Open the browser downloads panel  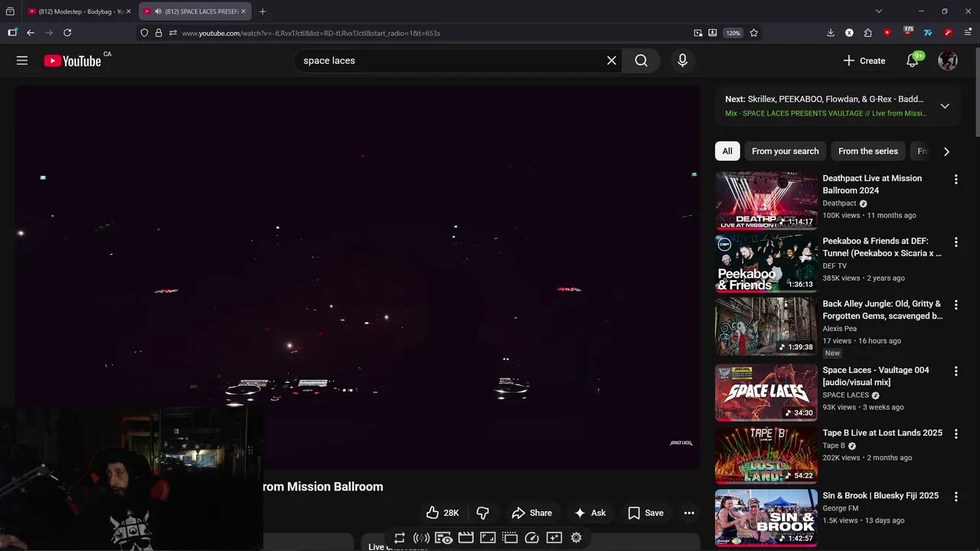[x=831, y=33]
